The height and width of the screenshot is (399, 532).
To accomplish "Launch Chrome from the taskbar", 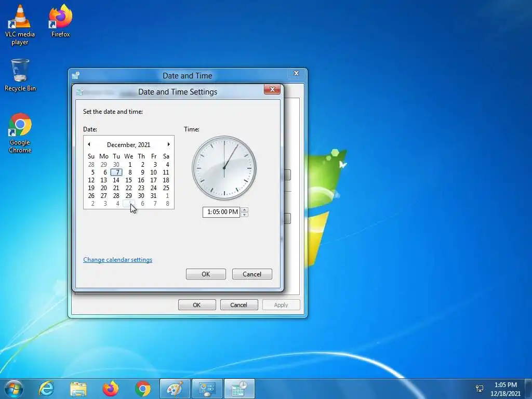I will tap(143, 389).
